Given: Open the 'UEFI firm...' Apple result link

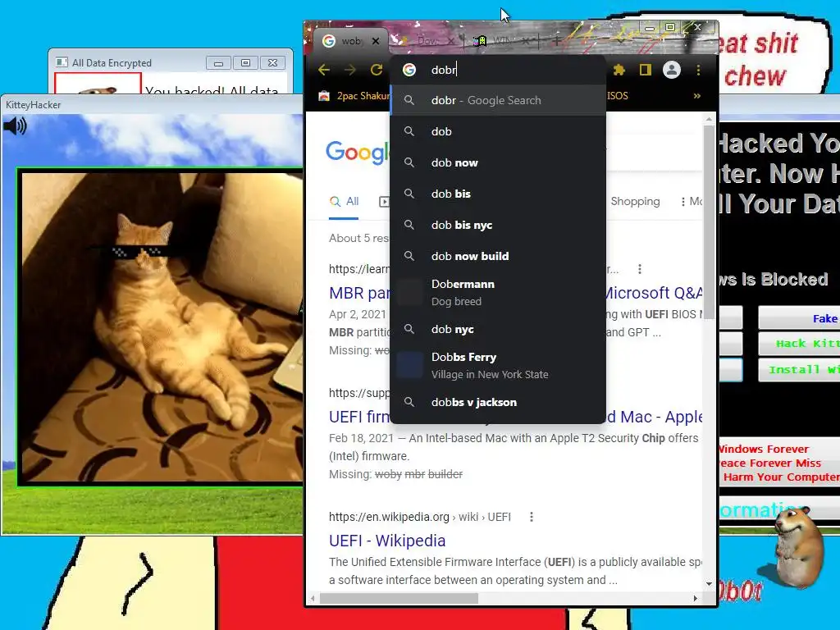Looking at the screenshot, I should click(360, 417).
